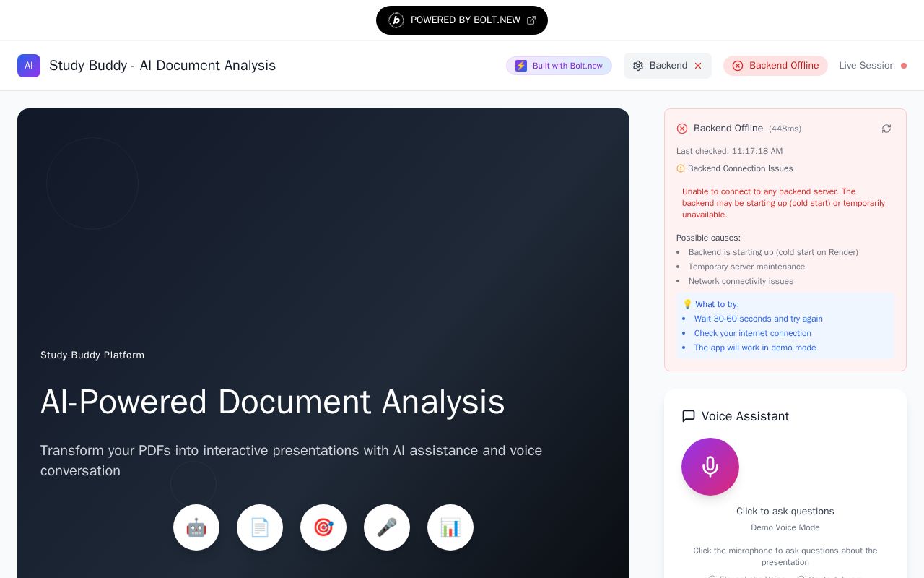Screen dimensions: 924x578
Task: Click the Bolt logo in the top badge
Action: (396, 20)
